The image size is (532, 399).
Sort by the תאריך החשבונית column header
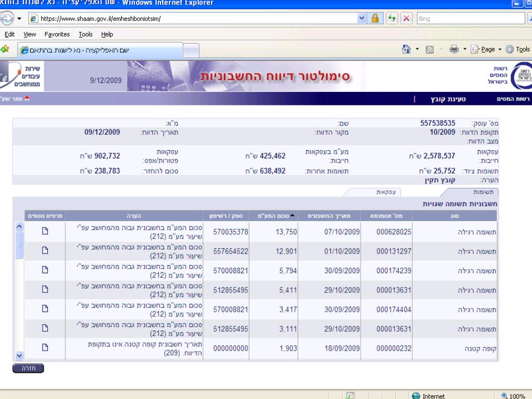329,216
